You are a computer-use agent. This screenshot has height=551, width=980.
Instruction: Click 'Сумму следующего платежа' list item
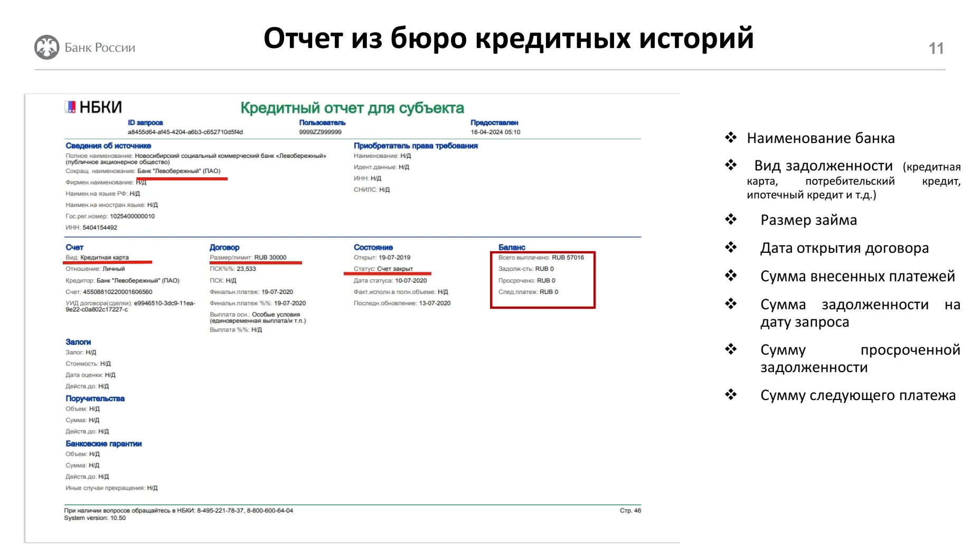(858, 395)
